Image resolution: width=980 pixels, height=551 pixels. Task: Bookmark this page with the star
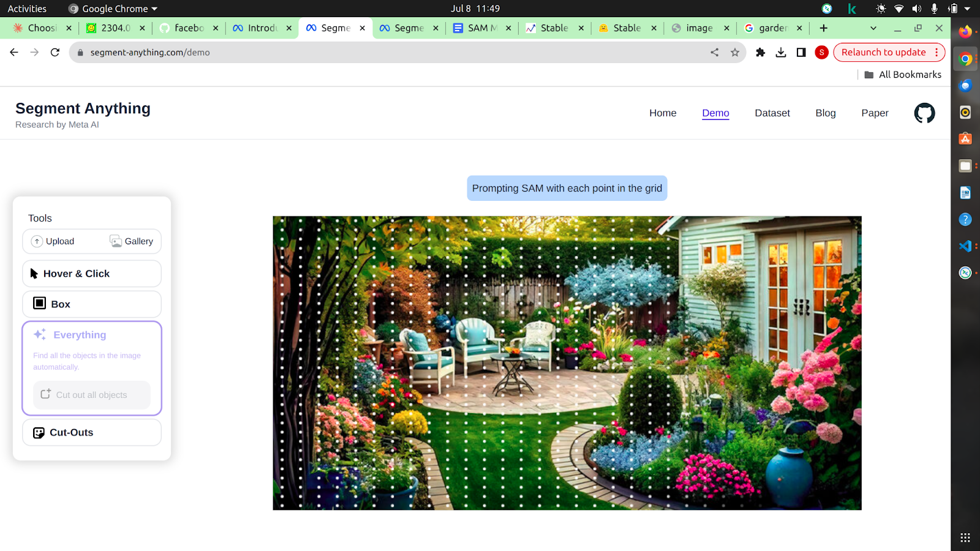735,53
